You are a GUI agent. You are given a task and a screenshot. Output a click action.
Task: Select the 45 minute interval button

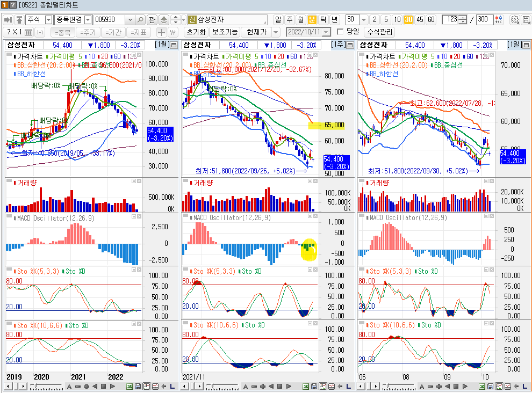420,20
